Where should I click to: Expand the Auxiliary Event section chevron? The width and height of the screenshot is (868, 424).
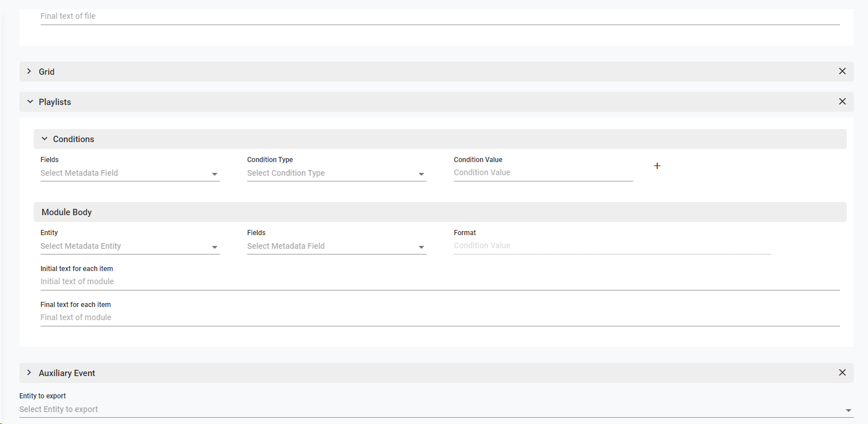tap(30, 373)
